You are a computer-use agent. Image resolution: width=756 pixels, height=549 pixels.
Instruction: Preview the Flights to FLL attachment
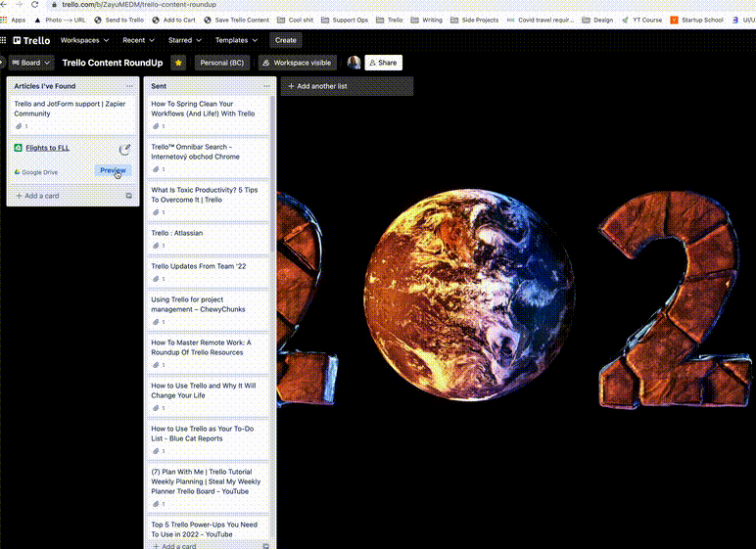point(113,170)
